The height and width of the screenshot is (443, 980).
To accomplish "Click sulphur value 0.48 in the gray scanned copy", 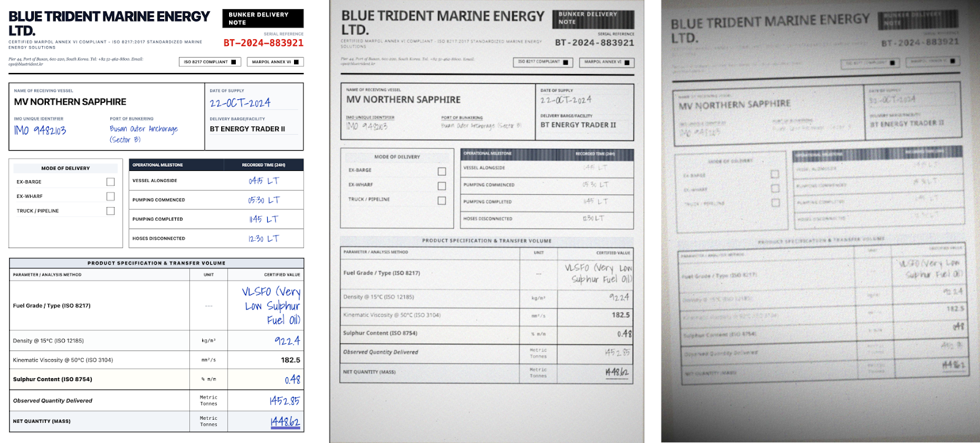I will click(624, 334).
